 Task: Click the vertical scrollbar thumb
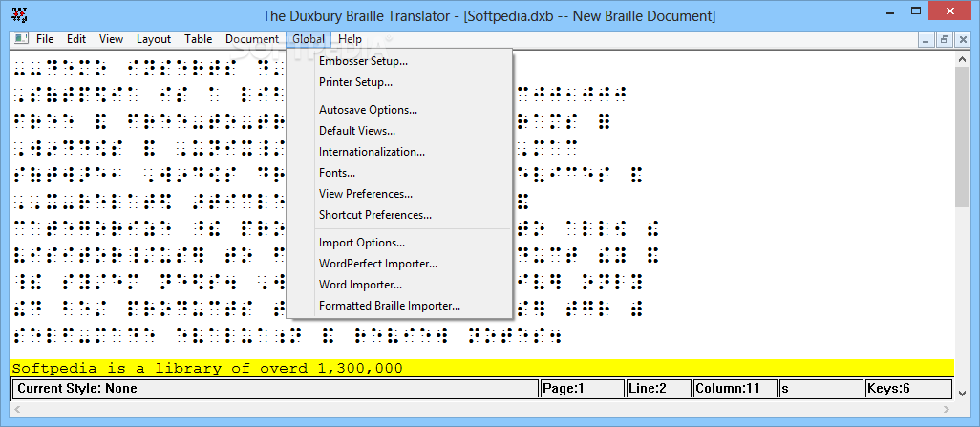click(962, 137)
